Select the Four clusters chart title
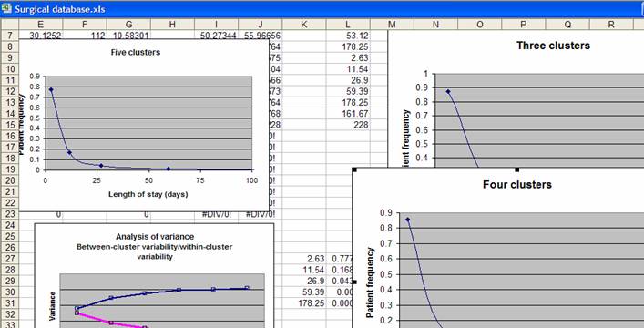This screenshot has height=328, width=644. [517, 185]
